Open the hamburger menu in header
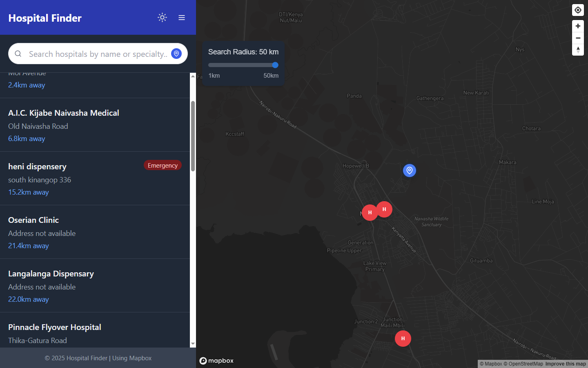This screenshot has height=368, width=588. (x=182, y=18)
